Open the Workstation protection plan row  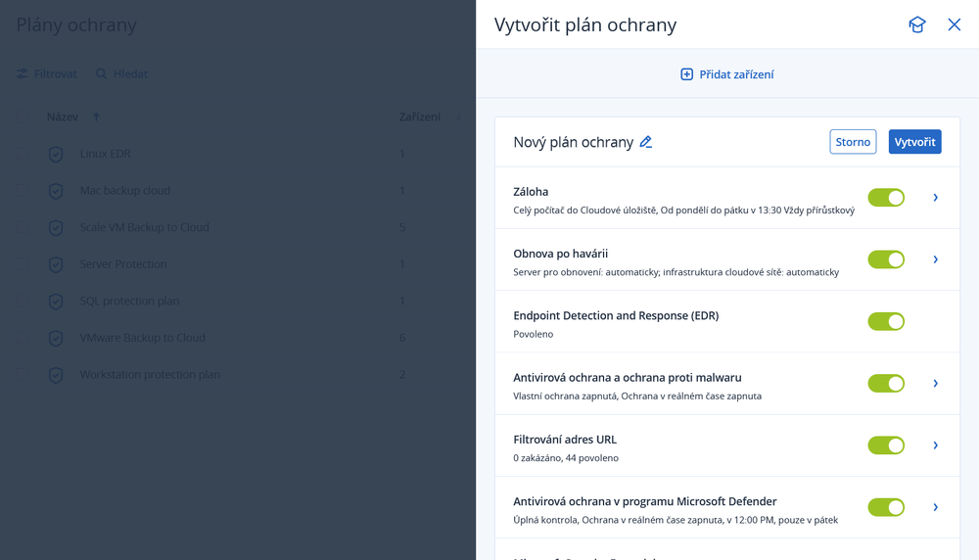(x=150, y=375)
